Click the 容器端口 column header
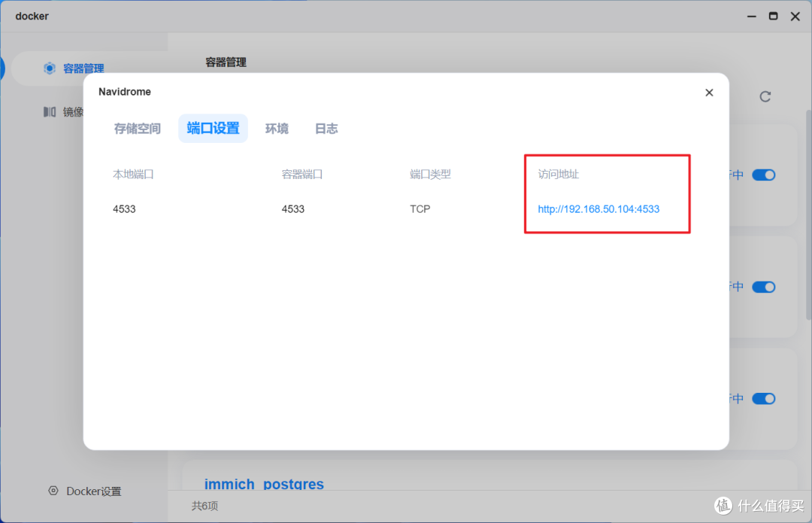 tap(302, 174)
